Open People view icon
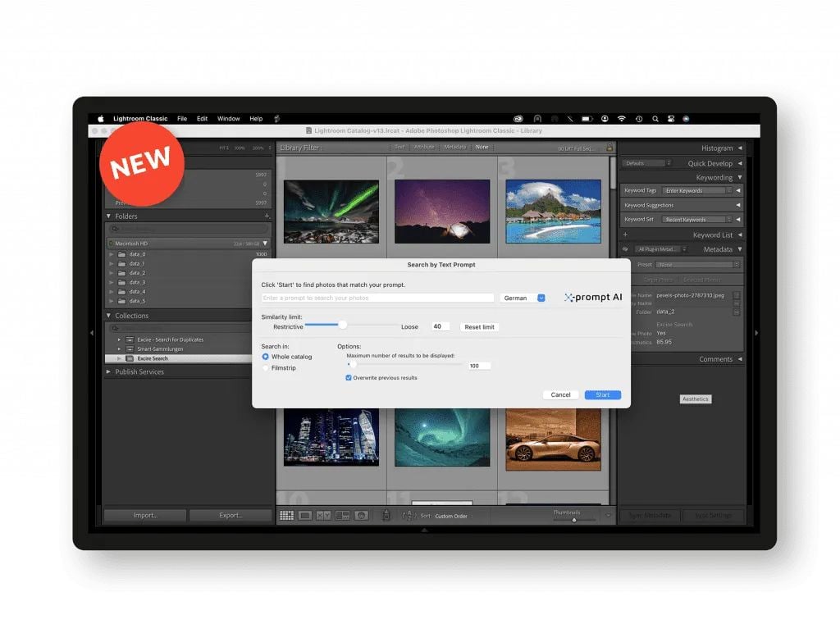This screenshot has width=840, height=624. click(362, 515)
